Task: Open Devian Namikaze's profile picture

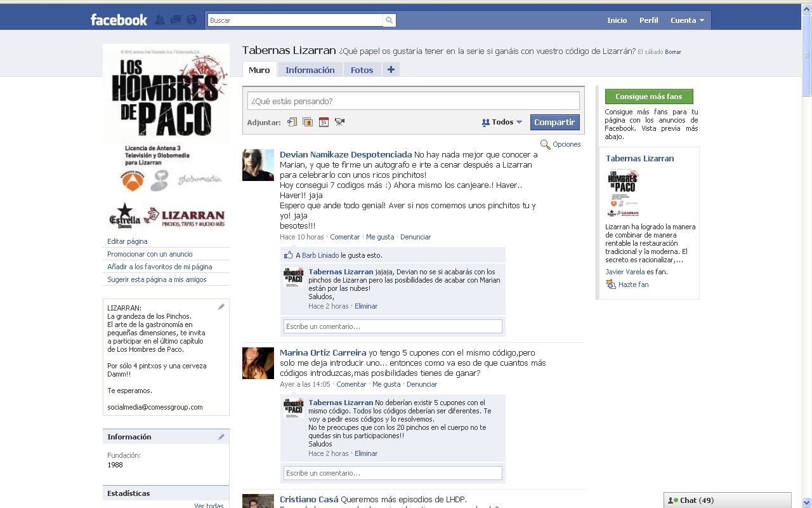Action: coord(258,165)
